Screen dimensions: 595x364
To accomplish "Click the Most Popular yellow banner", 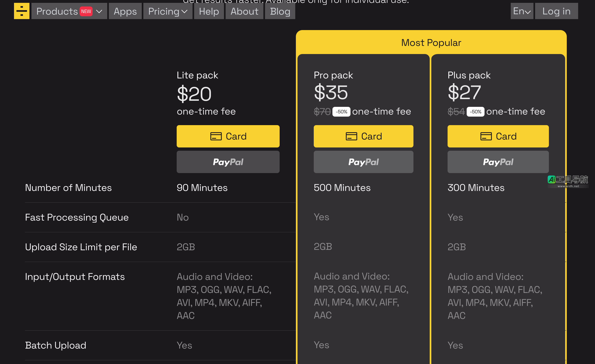I will coord(431,42).
